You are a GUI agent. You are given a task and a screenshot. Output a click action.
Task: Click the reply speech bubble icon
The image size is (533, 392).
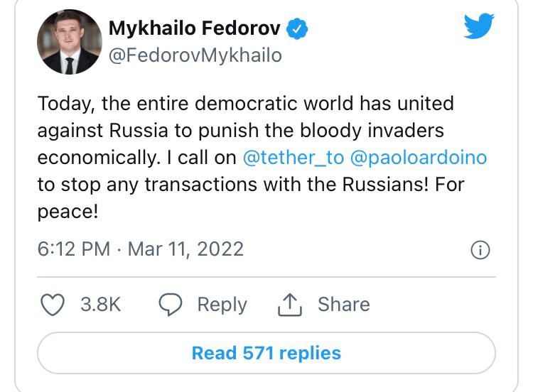click(x=171, y=305)
